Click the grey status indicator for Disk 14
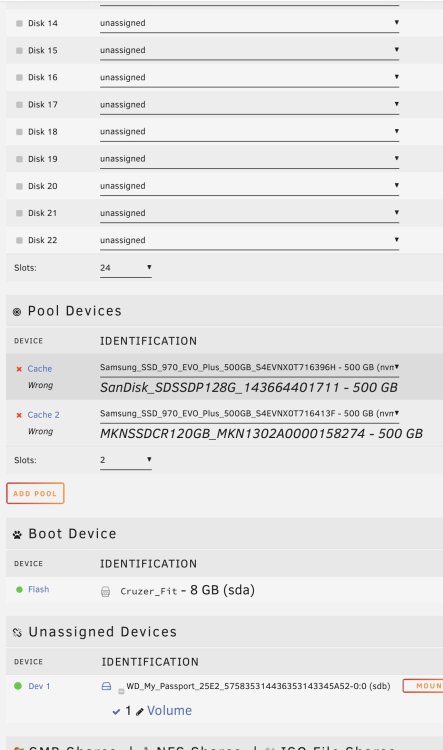Viewport: 443px width, 750px height. pyautogui.click(x=19, y=23)
